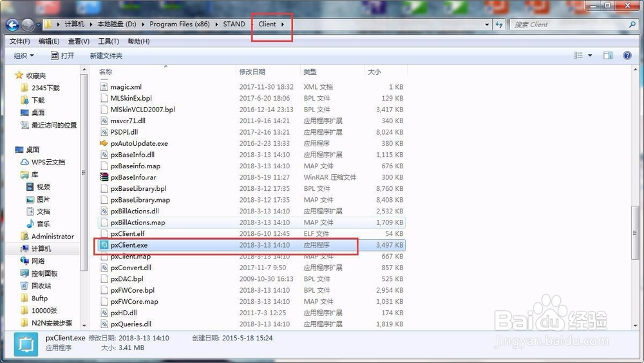Image resolution: width=644 pixels, height=363 pixels.
Task: Open 图片 library icon
Action: coord(30,199)
